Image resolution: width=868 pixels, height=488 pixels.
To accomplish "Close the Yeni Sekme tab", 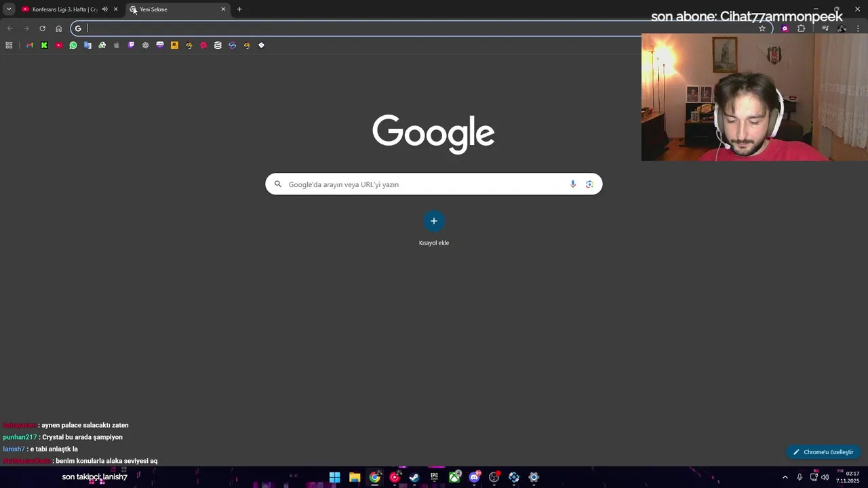I will (223, 9).
